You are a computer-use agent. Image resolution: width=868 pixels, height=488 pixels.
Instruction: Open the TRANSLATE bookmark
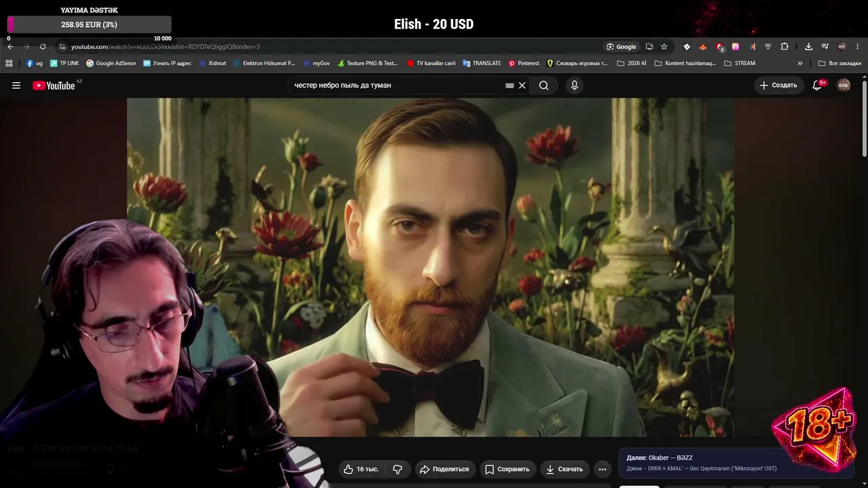482,63
